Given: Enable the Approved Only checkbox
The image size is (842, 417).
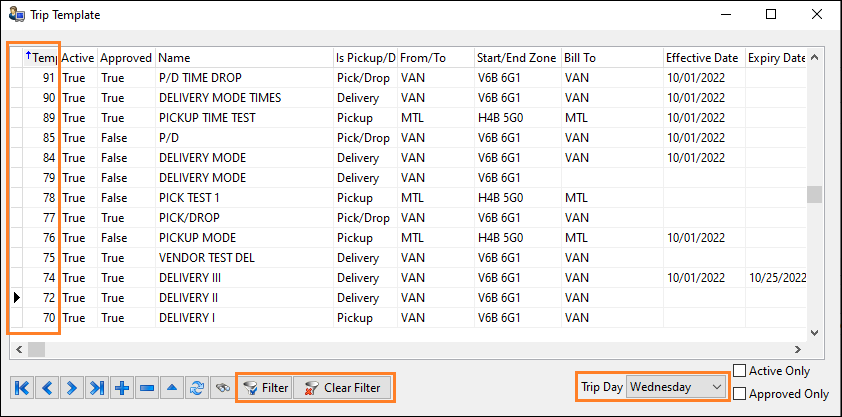Looking at the screenshot, I should point(740,394).
